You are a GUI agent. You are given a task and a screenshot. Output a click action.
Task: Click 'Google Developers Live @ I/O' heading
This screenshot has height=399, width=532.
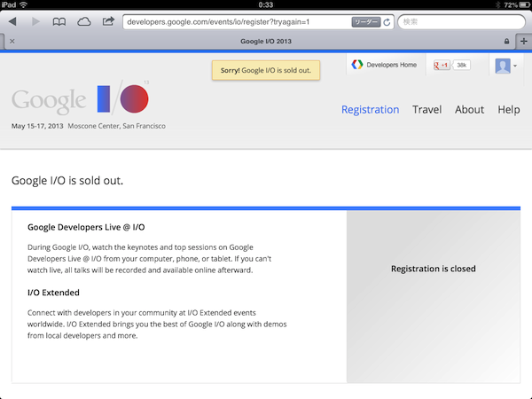click(x=86, y=227)
